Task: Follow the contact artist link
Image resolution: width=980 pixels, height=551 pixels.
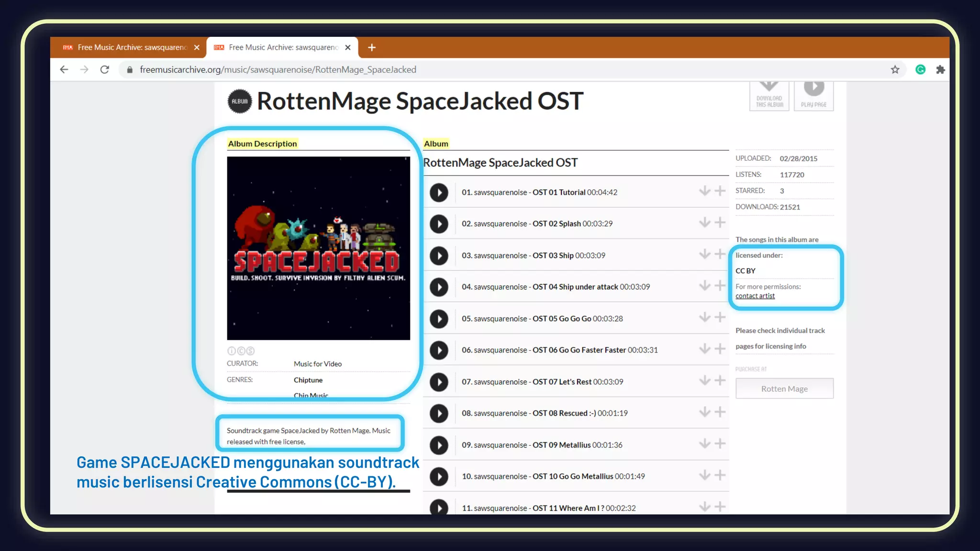Action: click(x=755, y=296)
